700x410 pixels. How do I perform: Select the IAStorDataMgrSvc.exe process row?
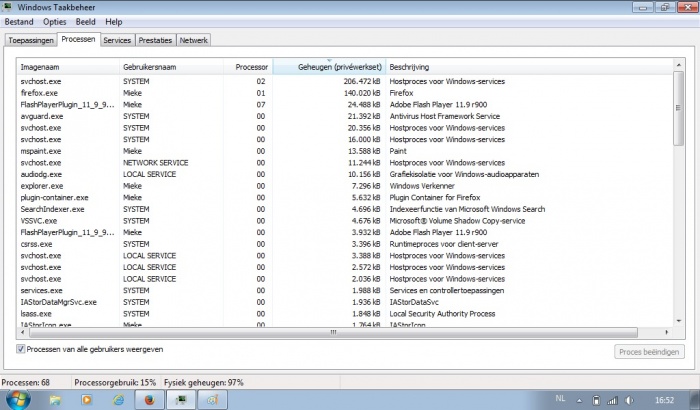click(x=345, y=302)
